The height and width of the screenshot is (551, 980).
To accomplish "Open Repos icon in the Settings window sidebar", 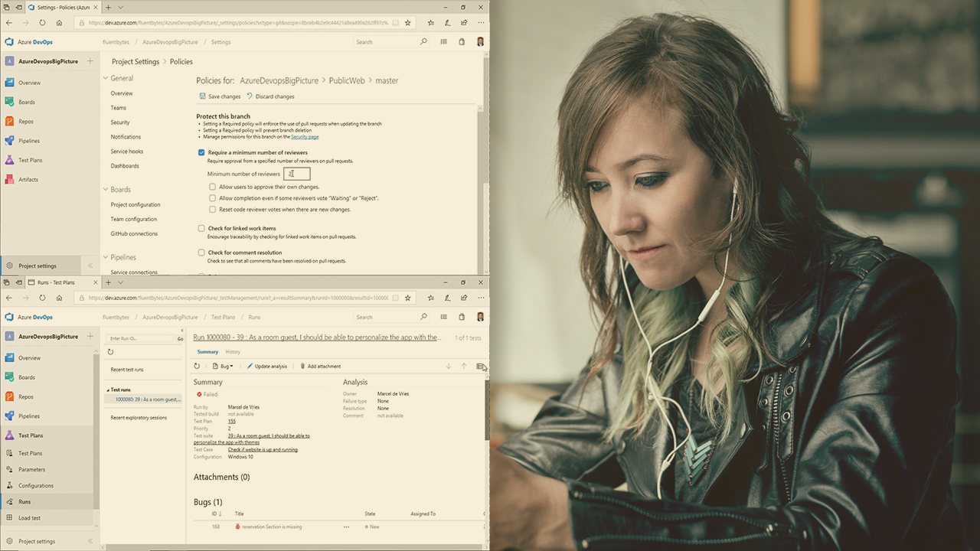I will (x=9, y=121).
